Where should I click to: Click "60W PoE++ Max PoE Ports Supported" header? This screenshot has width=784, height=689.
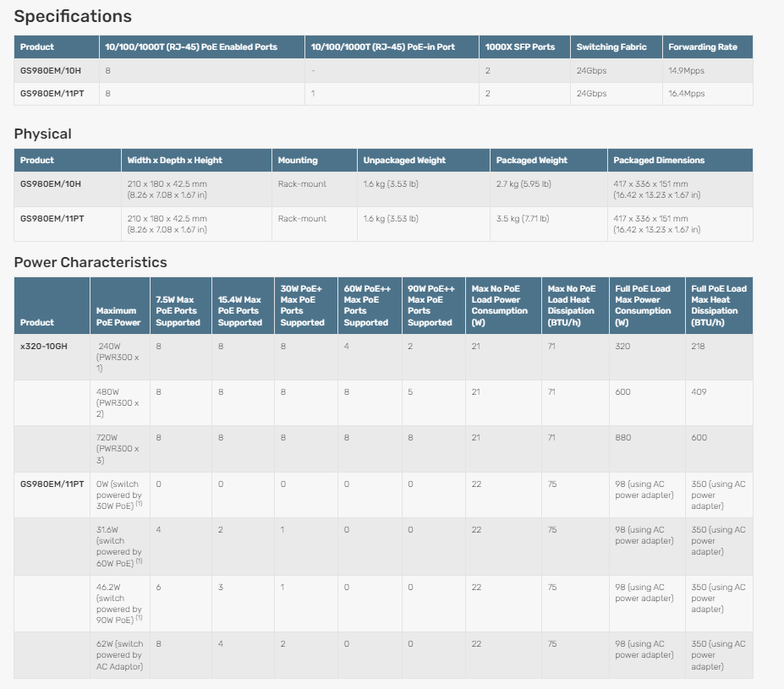[368, 306]
